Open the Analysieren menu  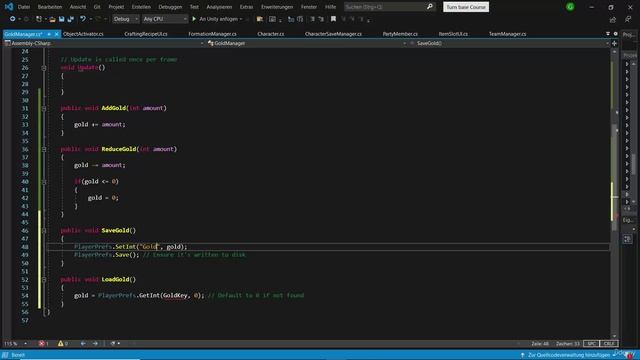tap(219, 7)
